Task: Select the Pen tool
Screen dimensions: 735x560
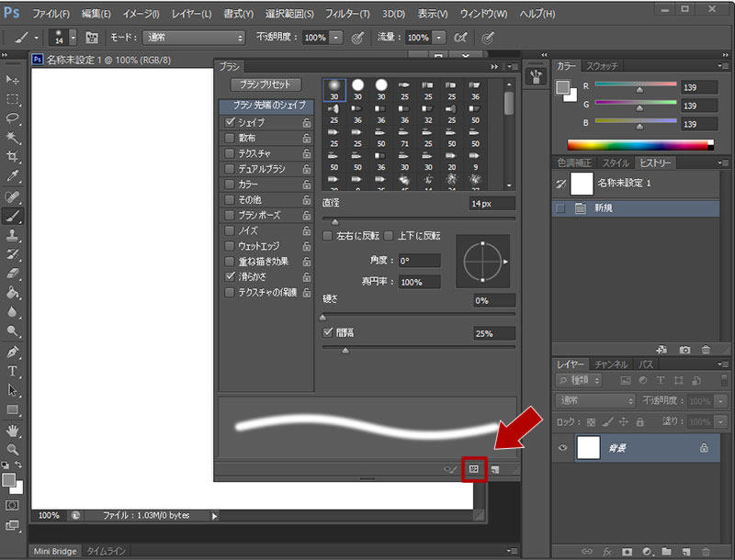Action: click(x=13, y=352)
